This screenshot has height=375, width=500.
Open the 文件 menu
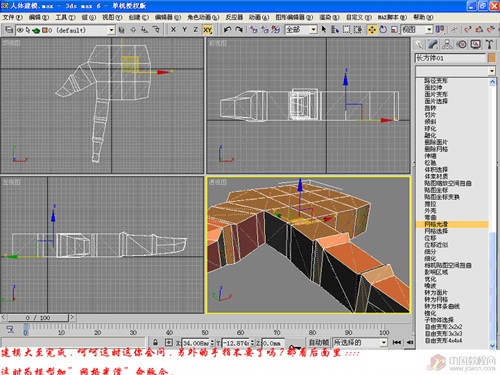click(13, 17)
